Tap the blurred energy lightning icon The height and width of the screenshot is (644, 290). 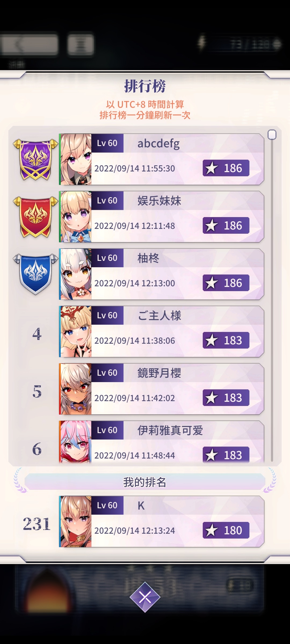click(x=202, y=43)
